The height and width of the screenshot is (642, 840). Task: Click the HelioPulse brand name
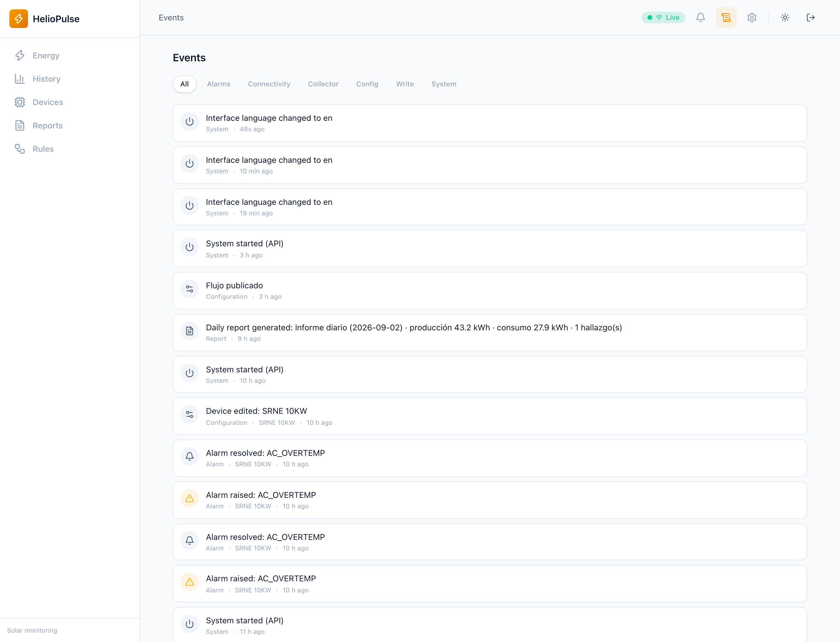[x=56, y=19]
